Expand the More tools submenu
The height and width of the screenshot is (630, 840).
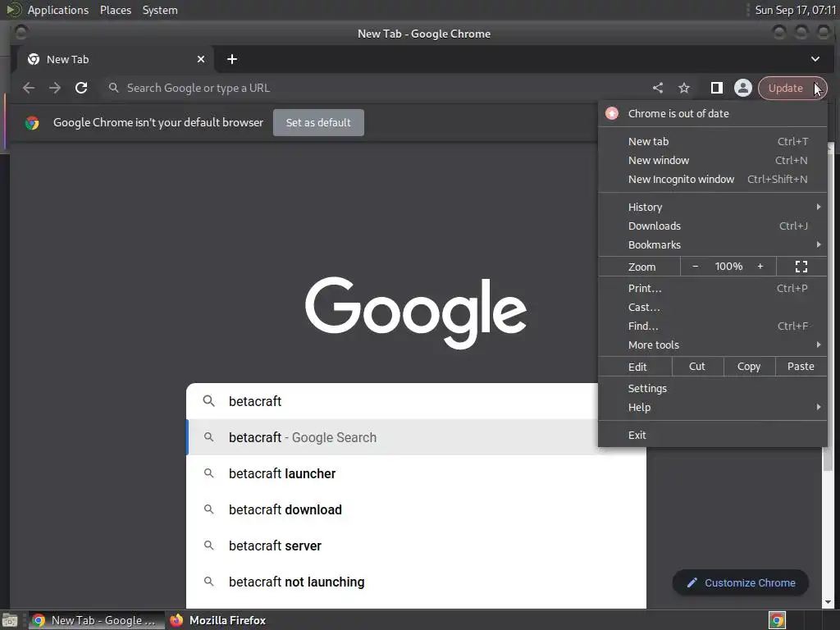pyautogui.click(x=713, y=345)
